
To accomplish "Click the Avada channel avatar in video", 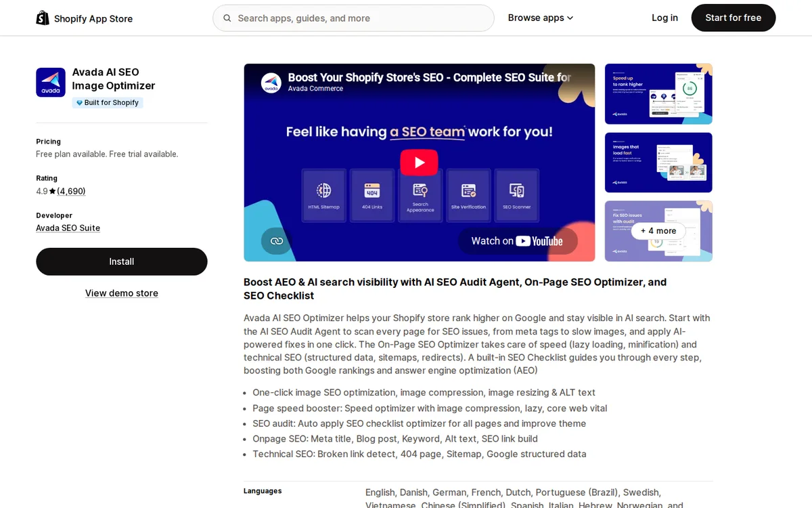I will (x=271, y=83).
